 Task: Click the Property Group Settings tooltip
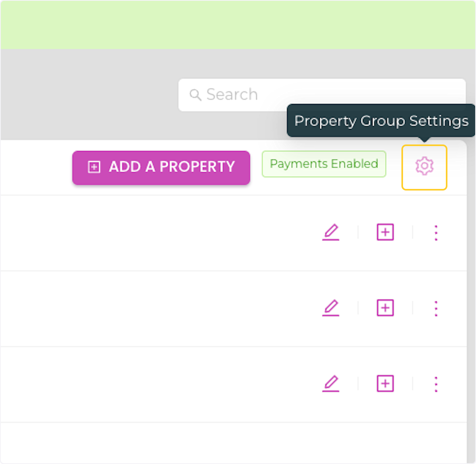coord(381,121)
